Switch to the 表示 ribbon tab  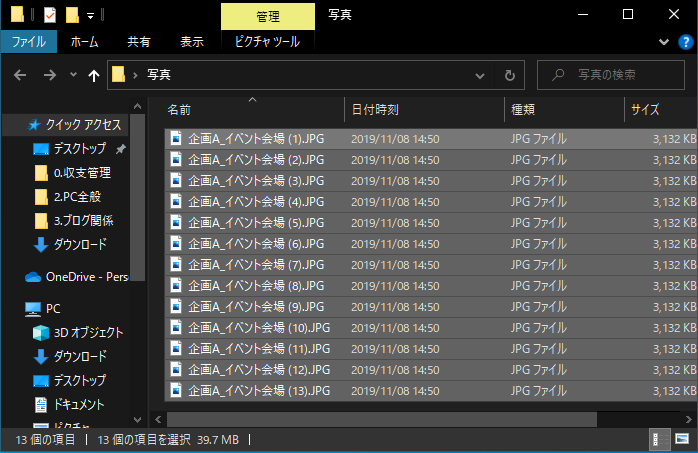point(192,42)
